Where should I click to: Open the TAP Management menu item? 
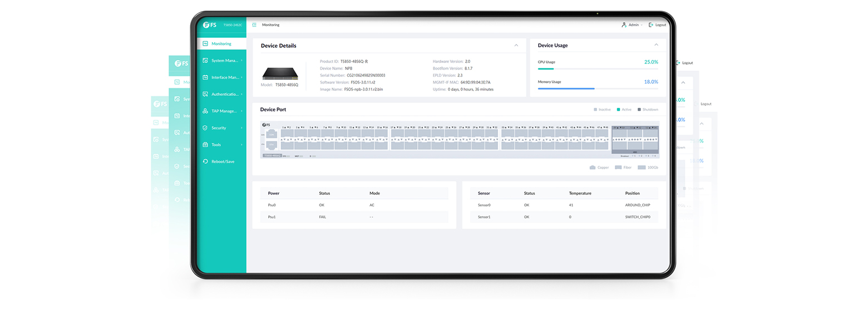tap(221, 111)
